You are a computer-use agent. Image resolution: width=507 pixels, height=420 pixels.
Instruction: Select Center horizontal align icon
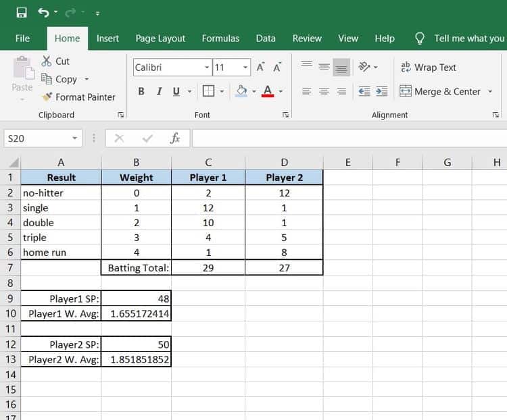pos(324,91)
